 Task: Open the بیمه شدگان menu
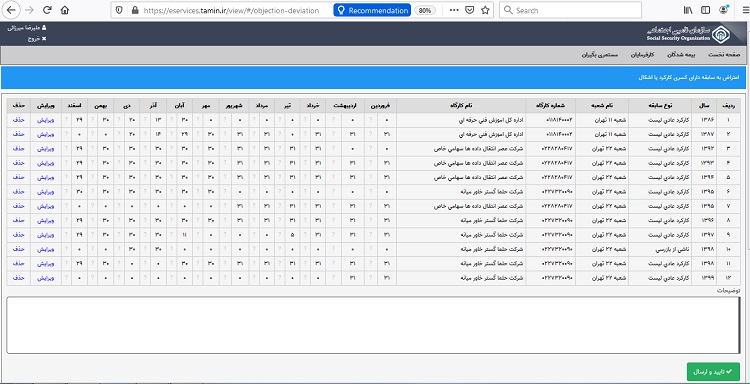[681, 55]
